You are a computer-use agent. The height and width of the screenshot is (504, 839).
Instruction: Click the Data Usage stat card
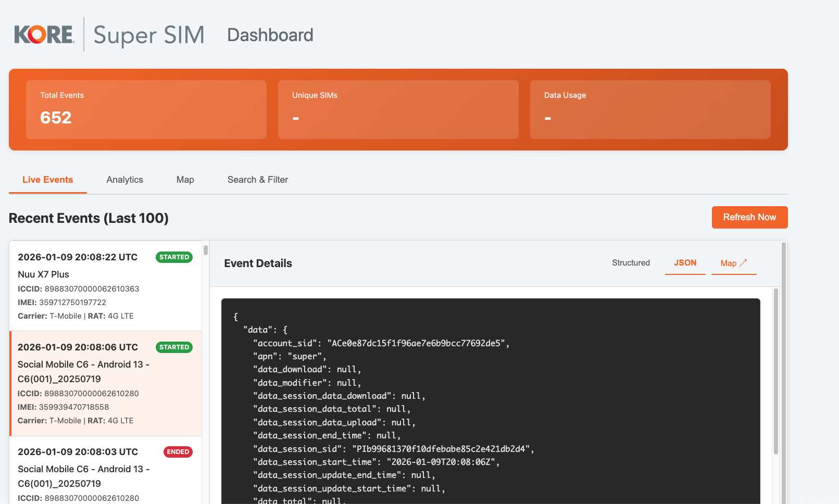[x=650, y=109]
